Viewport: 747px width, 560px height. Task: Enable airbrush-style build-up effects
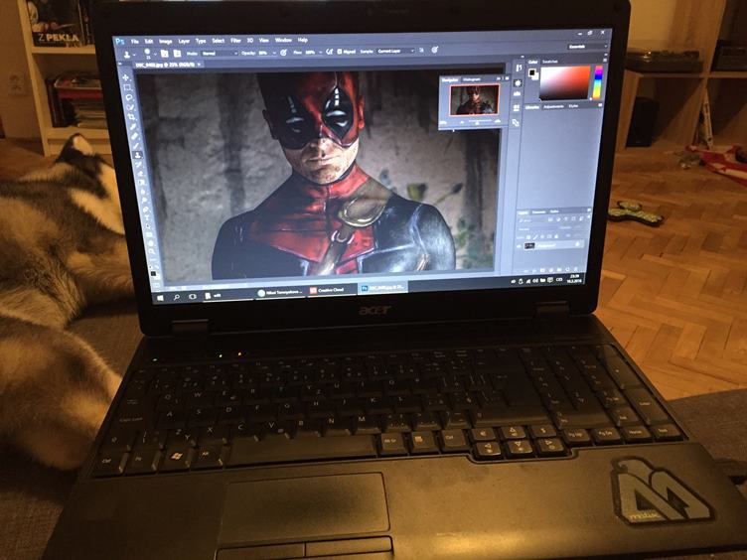tap(329, 52)
